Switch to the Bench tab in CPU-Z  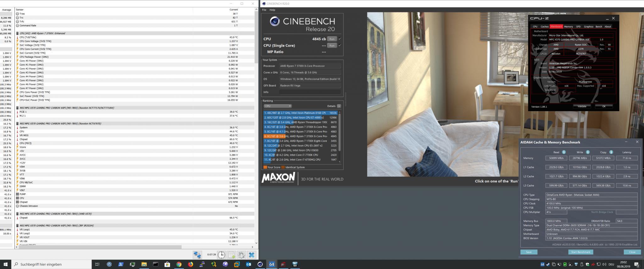[x=599, y=27]
